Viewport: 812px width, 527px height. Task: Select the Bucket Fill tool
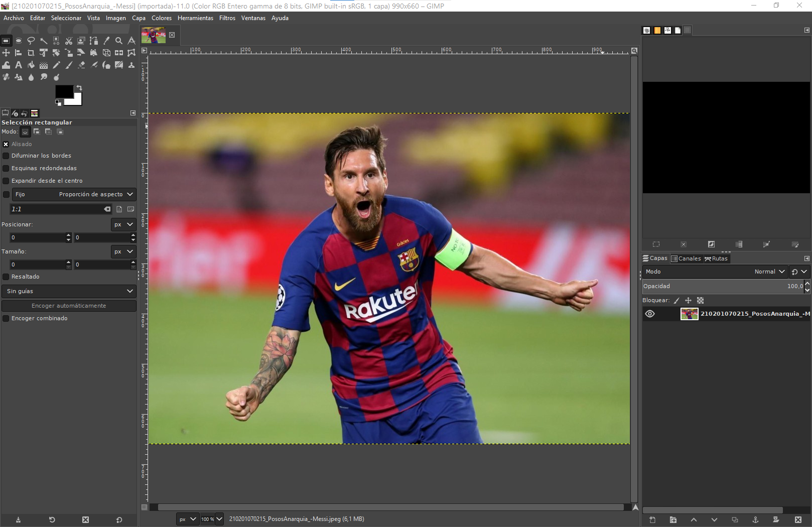[x=31, y=65]
